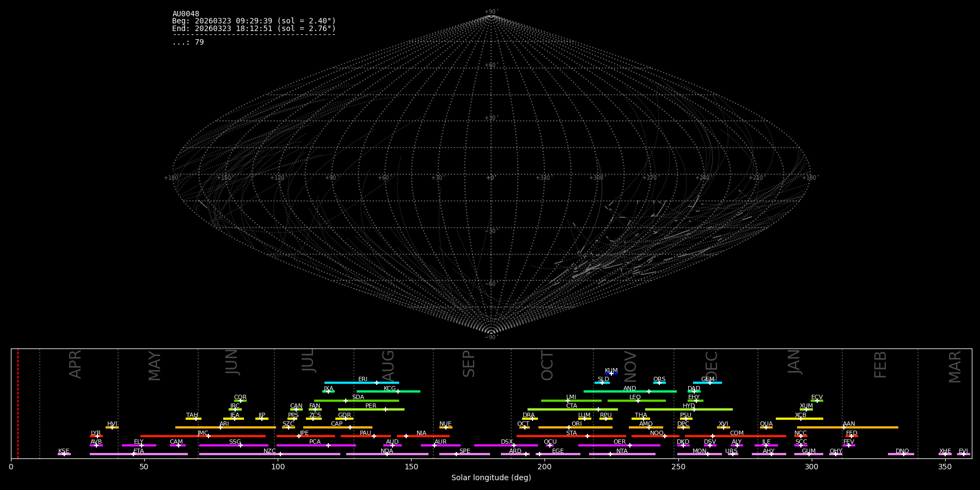
Task: Click the LYR shower label
Action: click(96, 433)
